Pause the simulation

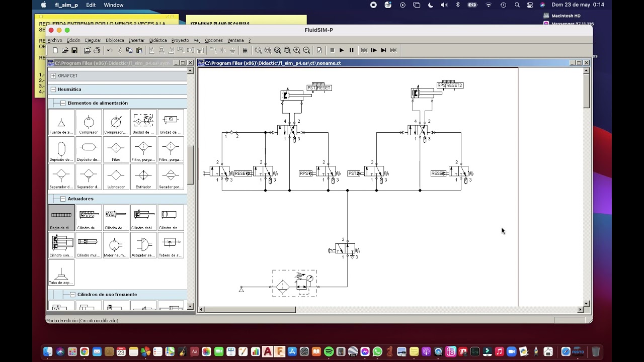351,50
